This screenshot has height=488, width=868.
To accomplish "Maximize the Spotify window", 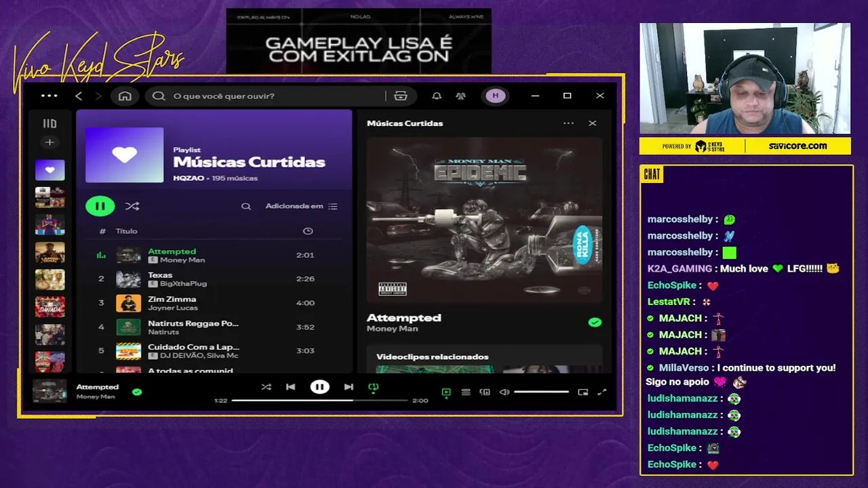I will [x=567, y=96].
